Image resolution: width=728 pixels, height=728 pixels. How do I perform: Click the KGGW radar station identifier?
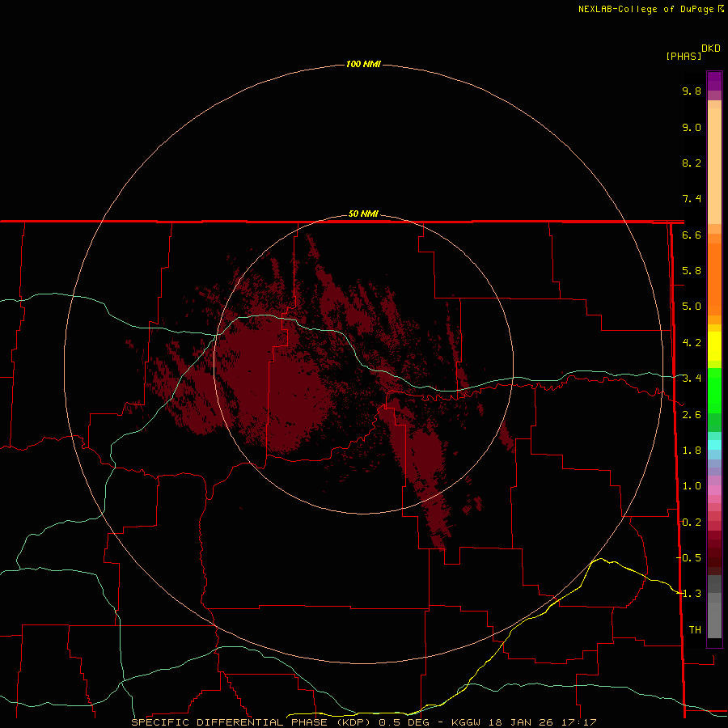point(467,722)
